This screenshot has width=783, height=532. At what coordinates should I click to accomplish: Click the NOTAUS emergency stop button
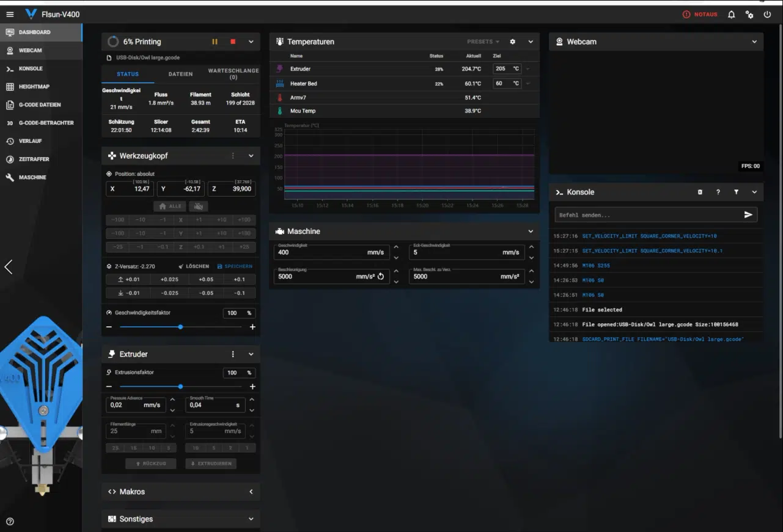point(700,14)
